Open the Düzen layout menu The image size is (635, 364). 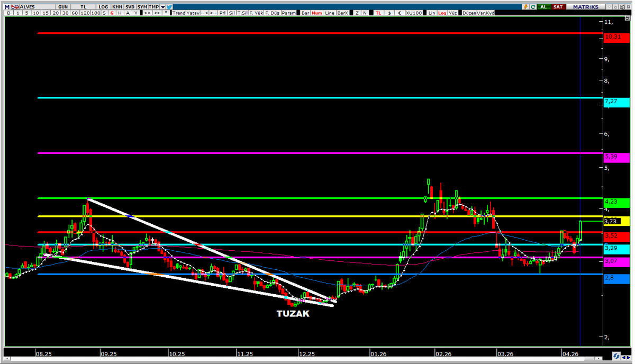469,13
